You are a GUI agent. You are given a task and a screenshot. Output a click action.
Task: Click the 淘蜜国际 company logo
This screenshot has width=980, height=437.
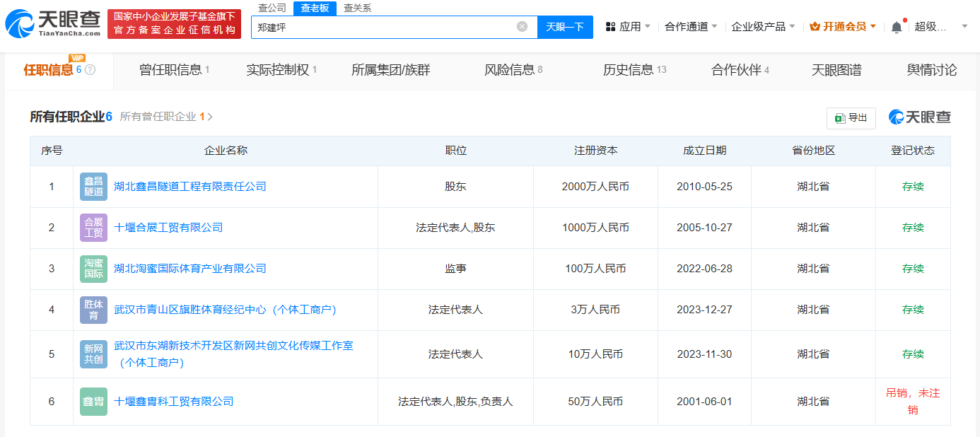[93, 269]
